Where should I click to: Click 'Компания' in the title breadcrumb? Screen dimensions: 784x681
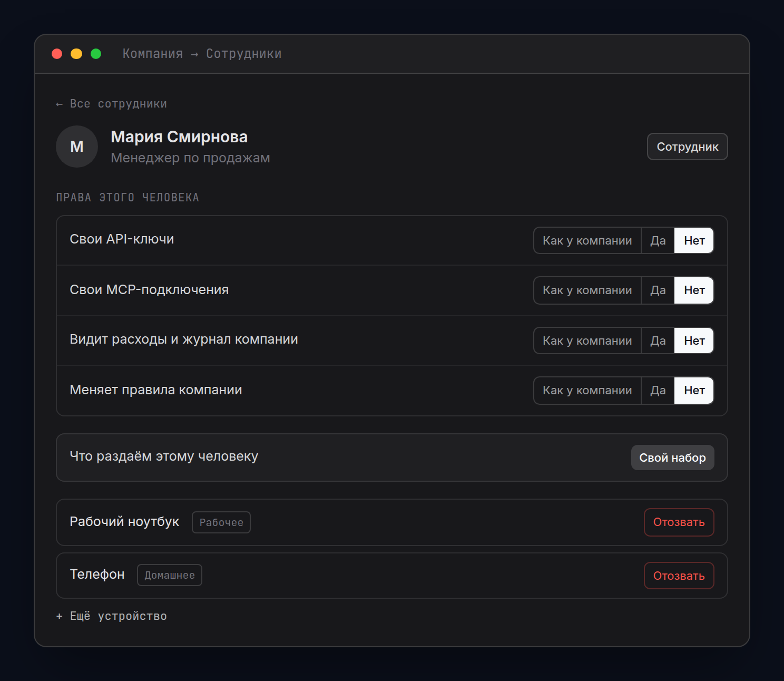click(x=153, y=54)
